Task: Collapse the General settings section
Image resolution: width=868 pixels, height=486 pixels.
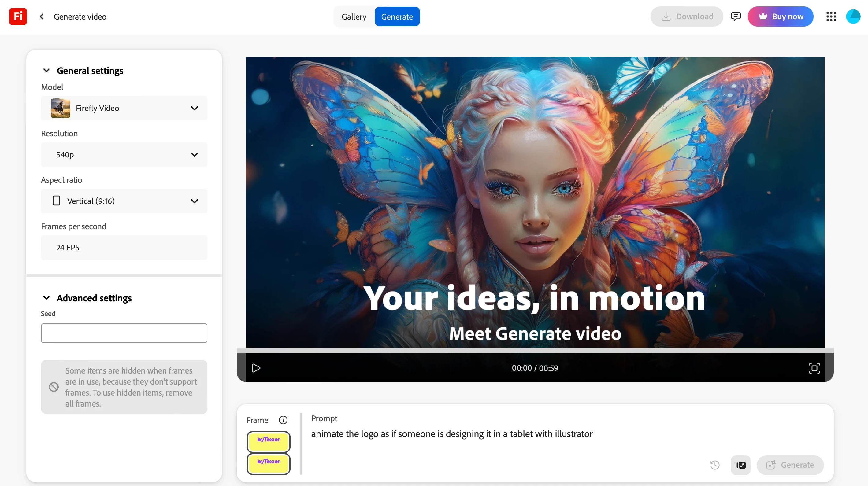Action: (46, 70)
